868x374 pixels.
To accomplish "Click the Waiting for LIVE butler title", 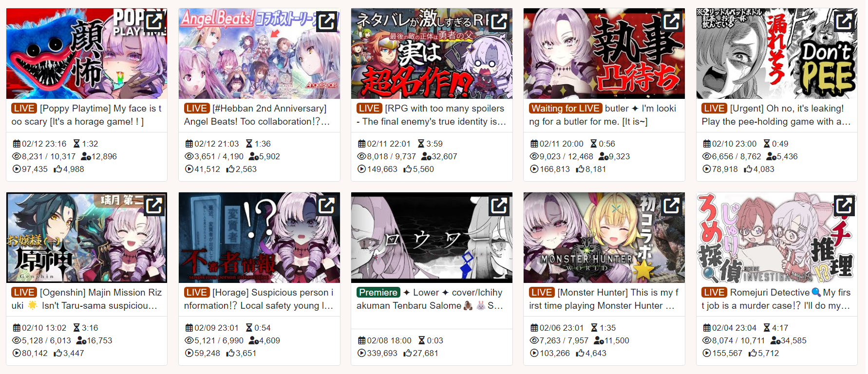I will pyautogui.click(x=603, y=115).
